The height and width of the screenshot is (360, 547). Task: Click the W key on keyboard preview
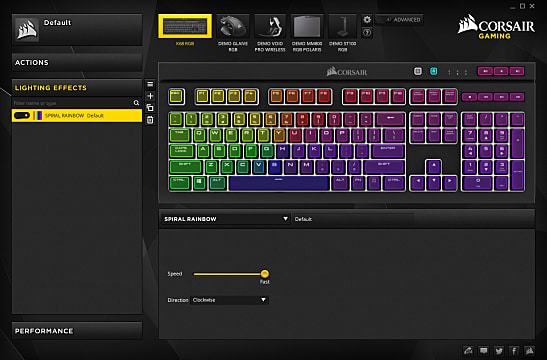click(215, 135)
